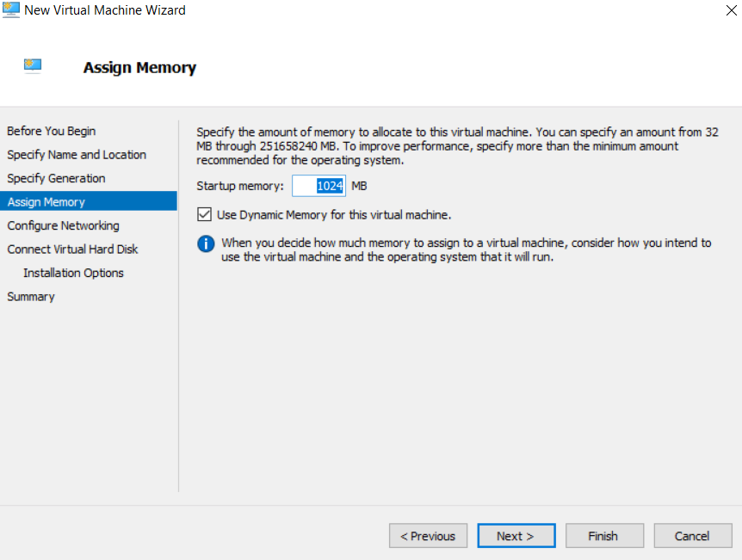
Task: Go to Before You Begin step
Action: pyautogui.click(x=52, y=131)
